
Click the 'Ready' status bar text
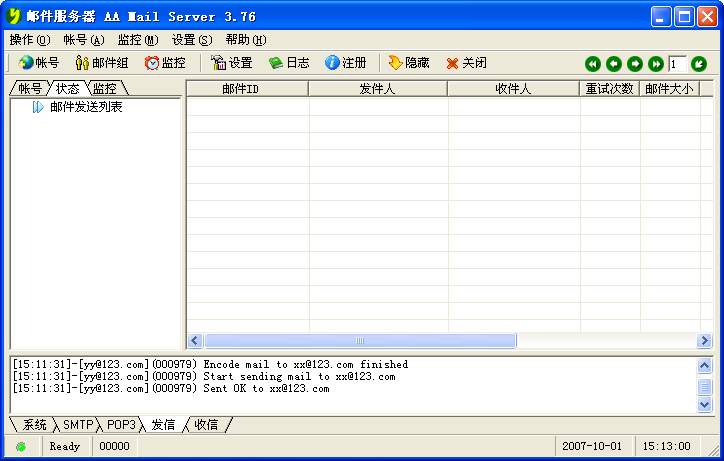pyautogui.click(x=65, y=446)
